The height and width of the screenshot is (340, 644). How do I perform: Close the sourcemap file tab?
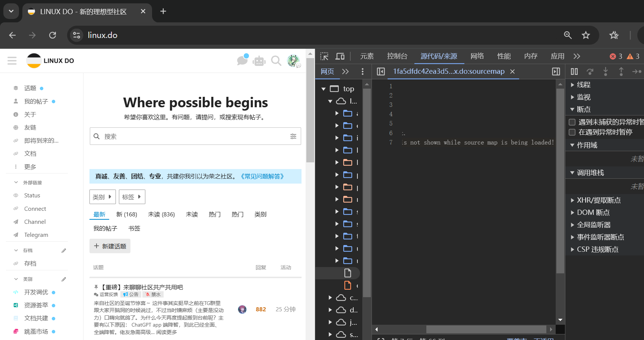[512, 72]
